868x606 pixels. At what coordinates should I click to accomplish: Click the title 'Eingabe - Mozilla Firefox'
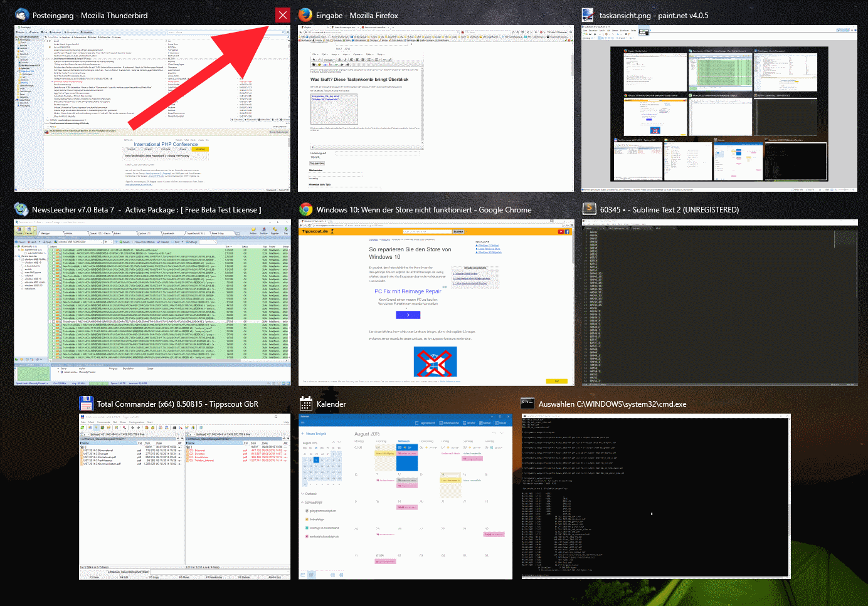(x=357, y=16)
